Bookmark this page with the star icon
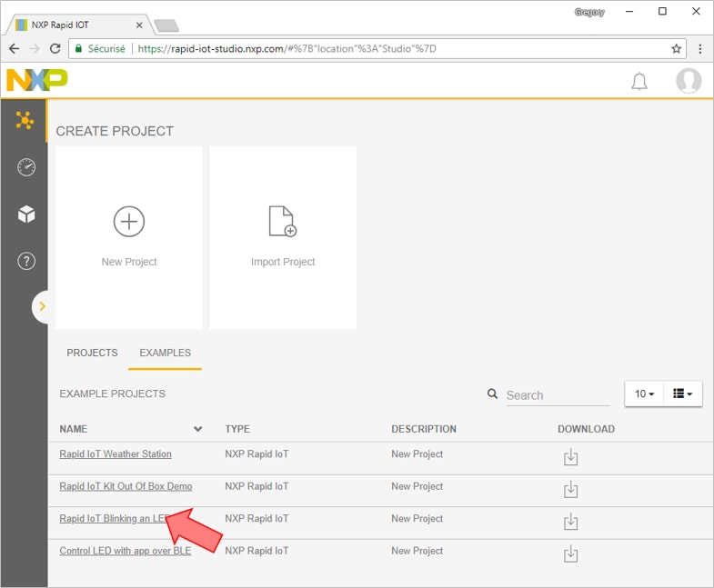Viewport: 714px width, 588px height. 676,48
